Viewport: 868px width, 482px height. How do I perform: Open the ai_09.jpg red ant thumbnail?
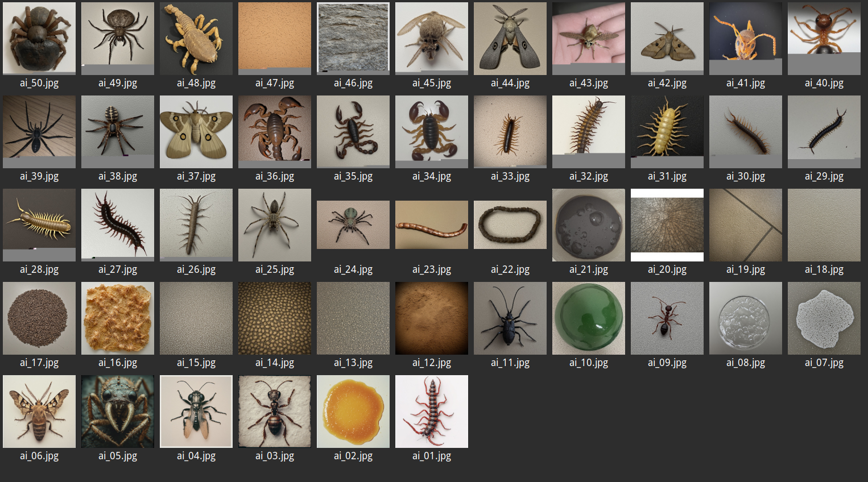point(667,318)
